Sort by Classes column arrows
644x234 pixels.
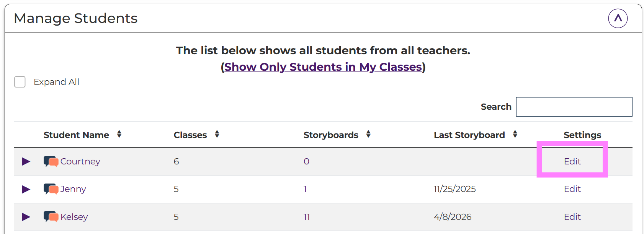pos(217,134)
